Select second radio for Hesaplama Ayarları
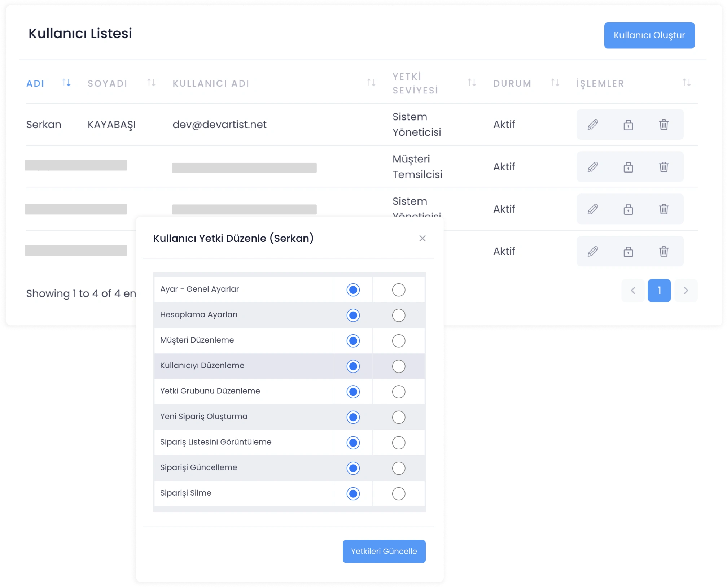The image size is (727, 588). [x=399, y=315]
